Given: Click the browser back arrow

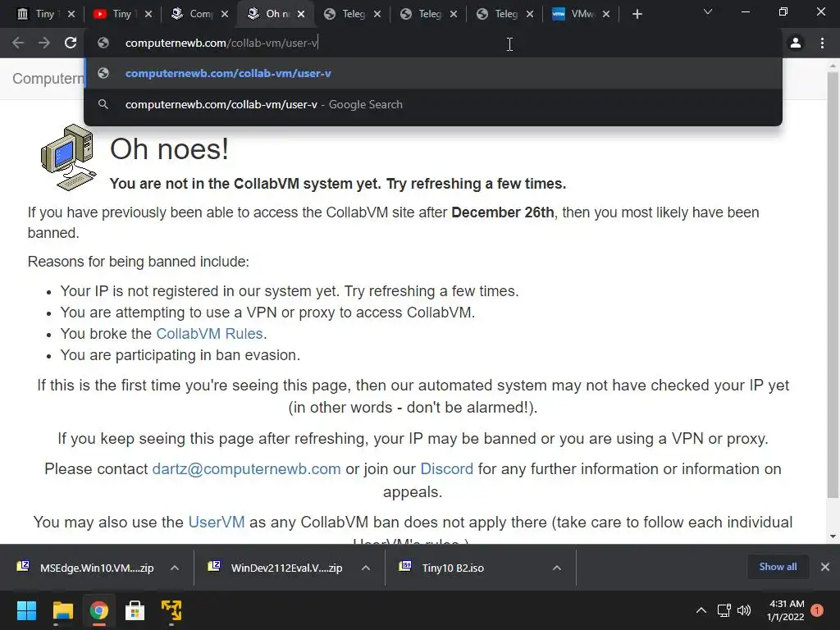Looking at the screenshot, I should click(x=18, y=43).
